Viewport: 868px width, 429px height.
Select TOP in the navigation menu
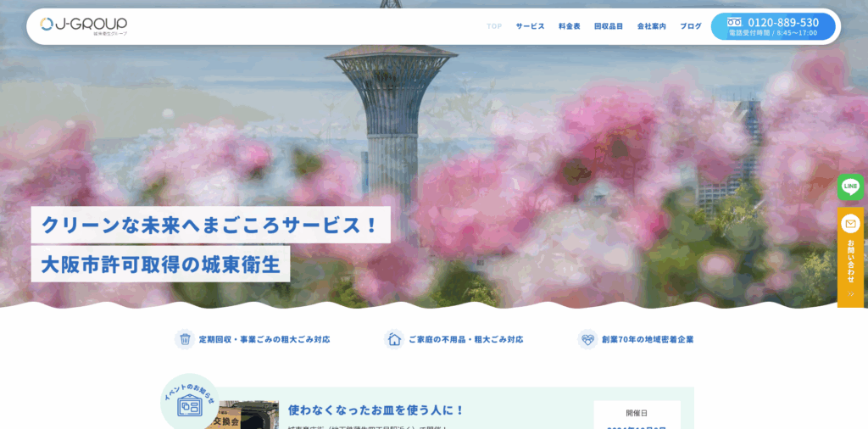tap(494, 26)
